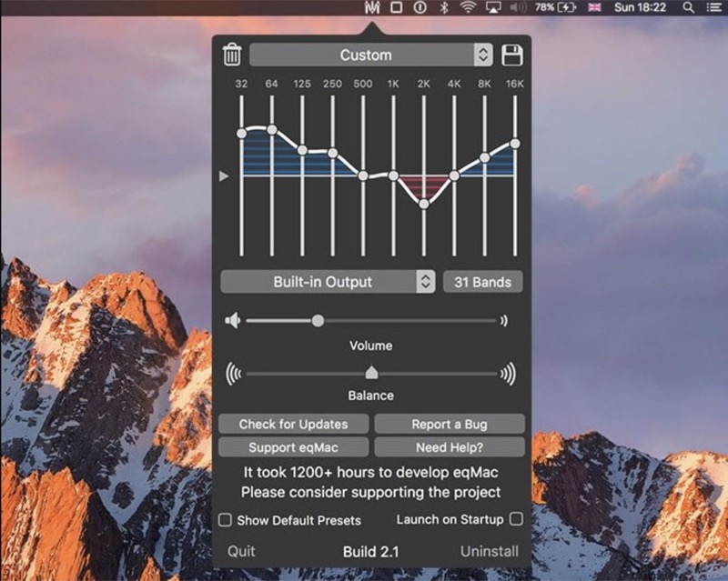Tick the Launch on Startup checkbox
The width and height of the screenshot is (728, 581).
516,519
